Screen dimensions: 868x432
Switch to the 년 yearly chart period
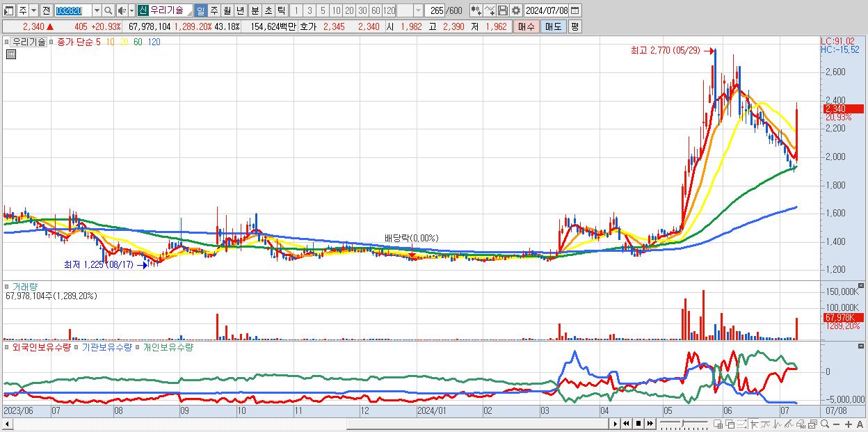(x=240, y=10)
